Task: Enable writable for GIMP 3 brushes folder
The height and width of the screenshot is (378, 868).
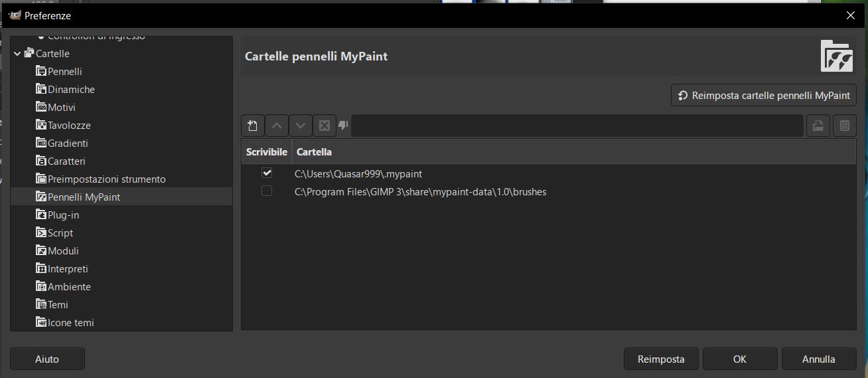Action: pyautogui.click(x=267, y=191)
